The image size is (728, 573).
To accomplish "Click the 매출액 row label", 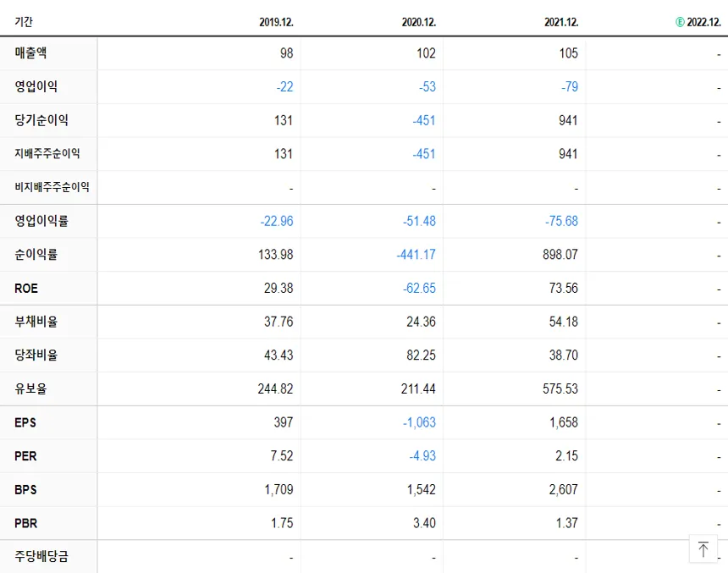I will 30,53.
